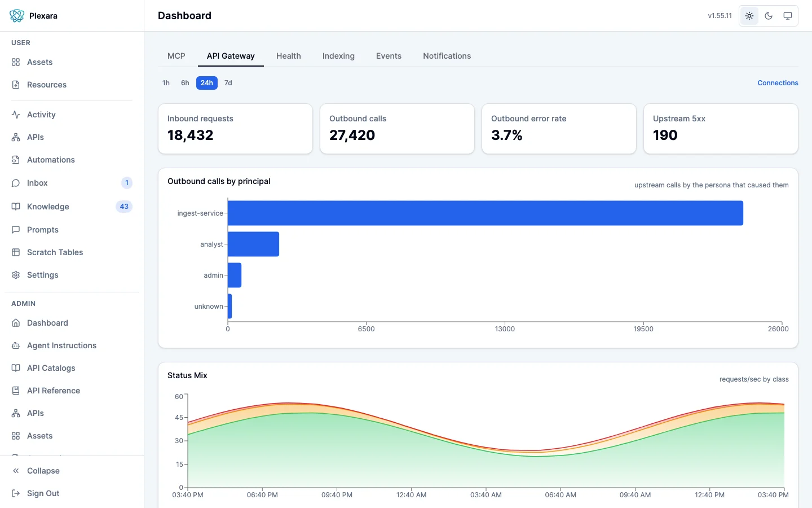Select the 6h time range
Image resolution: width=812 pixels, height=508 pixels.
tap(185, 83)
